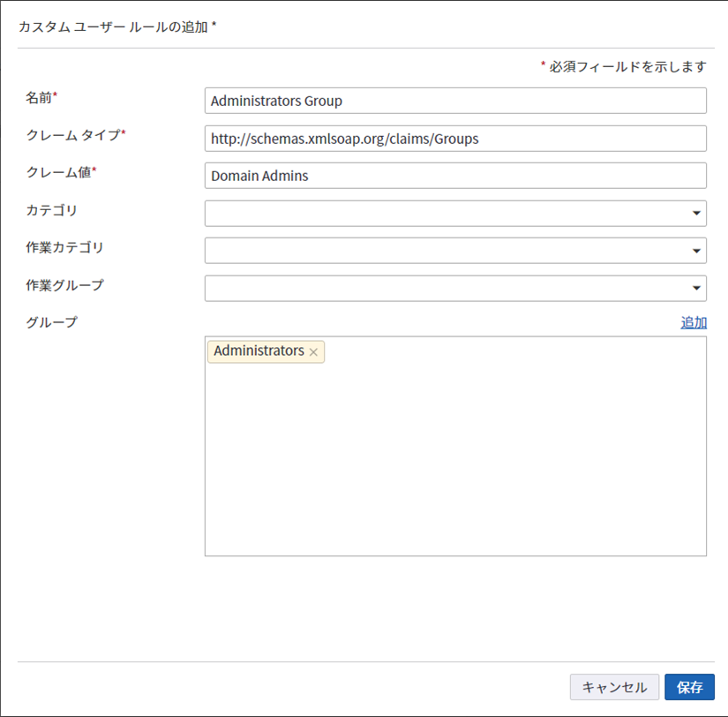Remove the Administrators group tag
The height and width of the screenshot is (717, 728).
click(x=313, y=351)
